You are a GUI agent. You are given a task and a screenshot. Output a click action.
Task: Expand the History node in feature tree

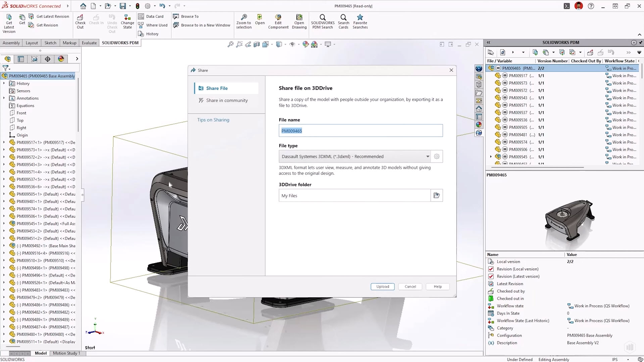4,84
